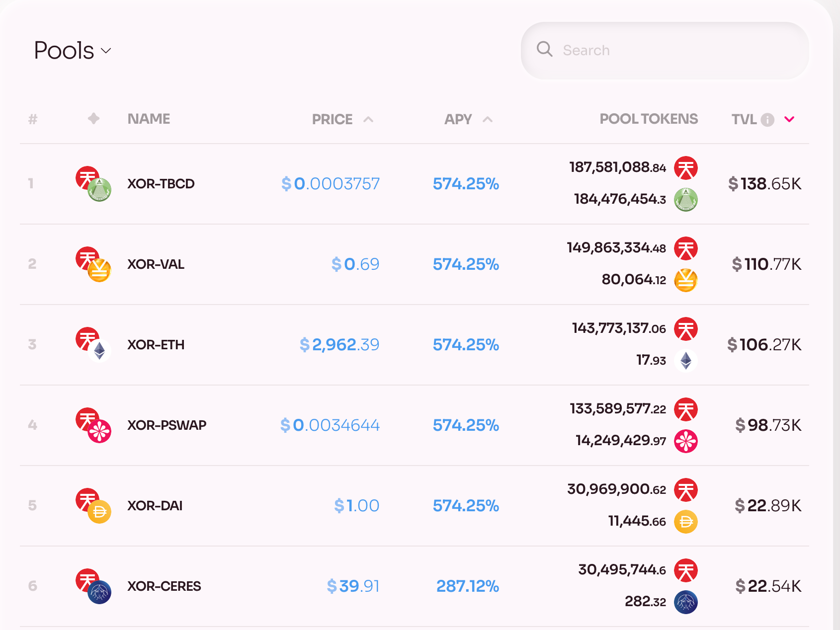Click the diamond icon column header
This screenshot has height=630, width=840.
(93, 118)
